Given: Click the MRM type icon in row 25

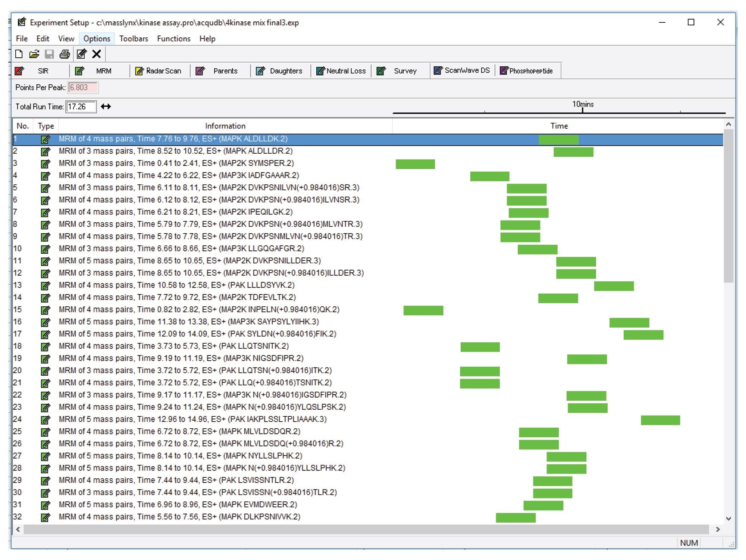Looking at the screenshot, I should point(46,432).
